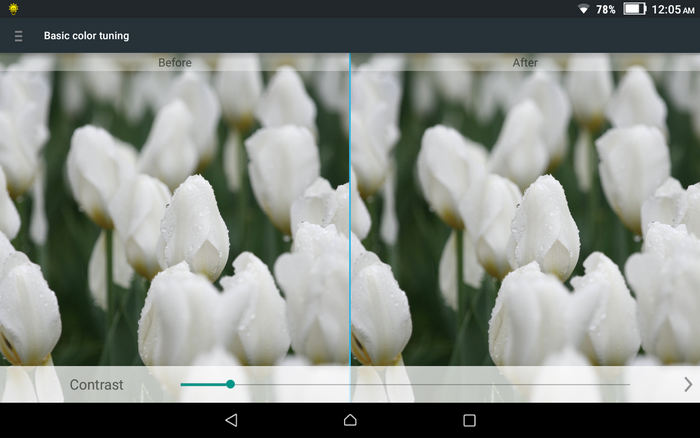
Task: Click the Before label
Action: click(x=175, y=63)
